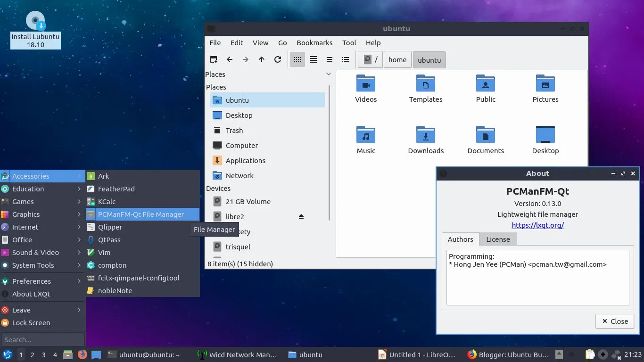The width and height of the screenshot is (644, 362).
Task: Launch KCalc from Accessories menu
Action: click(142, 201)
